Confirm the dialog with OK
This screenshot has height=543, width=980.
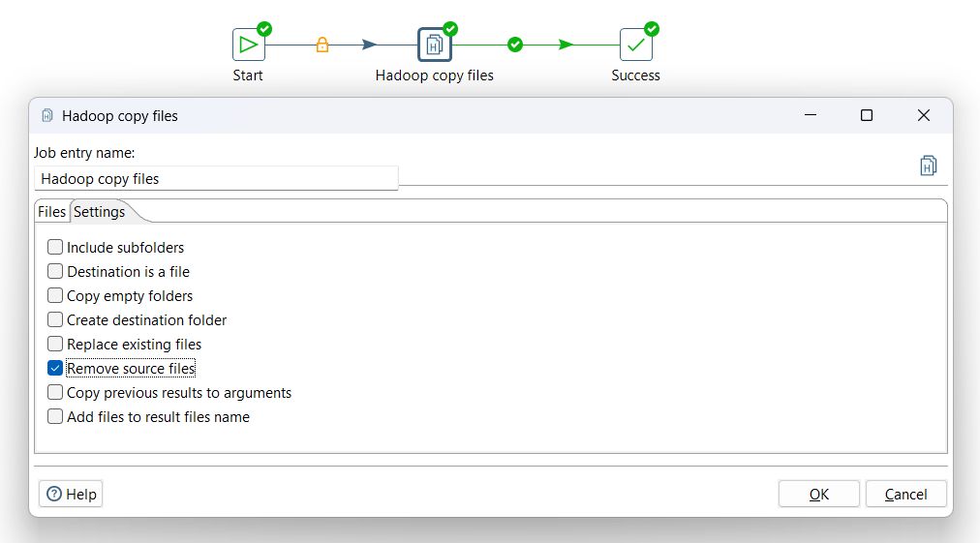(x=818, y=495)
